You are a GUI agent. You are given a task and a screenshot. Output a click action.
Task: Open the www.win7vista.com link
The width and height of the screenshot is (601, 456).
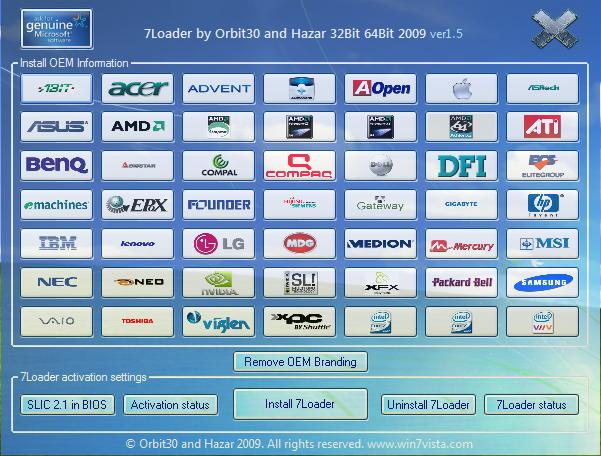click(x=420, y=444)
